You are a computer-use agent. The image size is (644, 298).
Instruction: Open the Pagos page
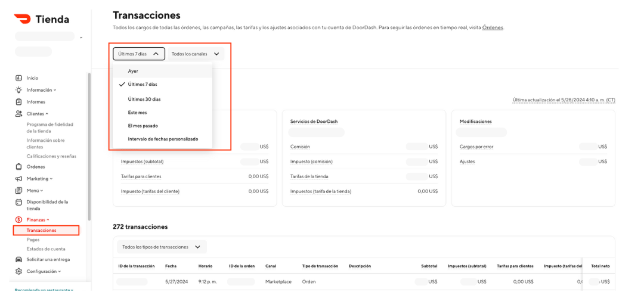pyautogui.click(x=33, y=240)
